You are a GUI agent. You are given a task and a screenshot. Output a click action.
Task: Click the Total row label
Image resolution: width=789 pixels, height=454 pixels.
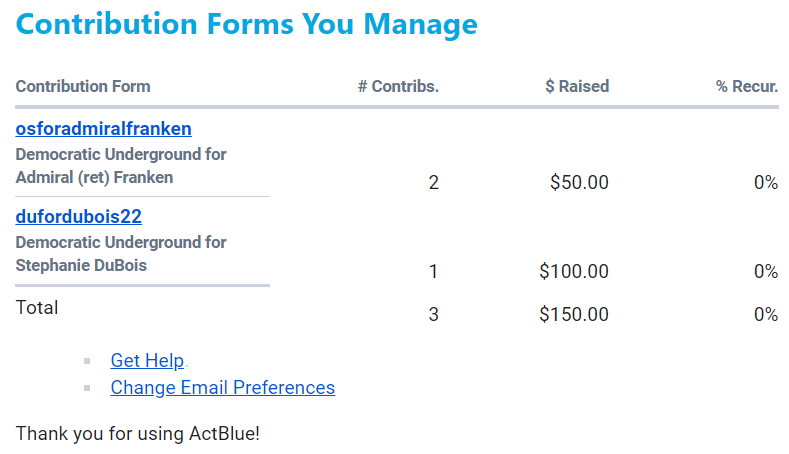37,308
